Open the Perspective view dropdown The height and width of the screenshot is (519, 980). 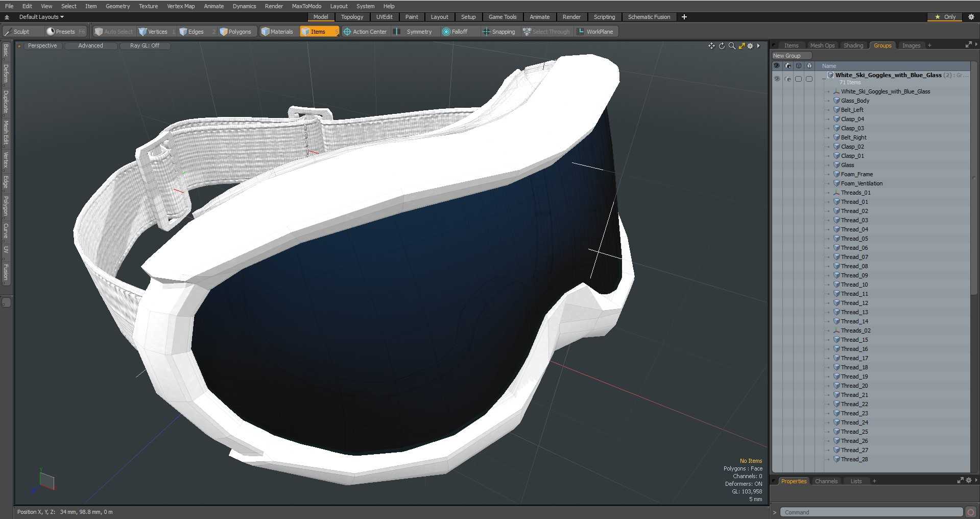[x=42, y=46]
